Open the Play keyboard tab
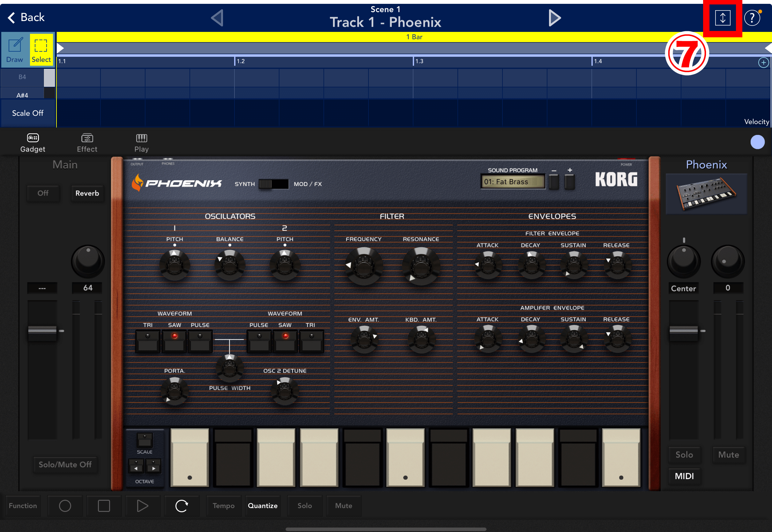The height and width of the screenshot is (532, 772). tap(142, 143)
